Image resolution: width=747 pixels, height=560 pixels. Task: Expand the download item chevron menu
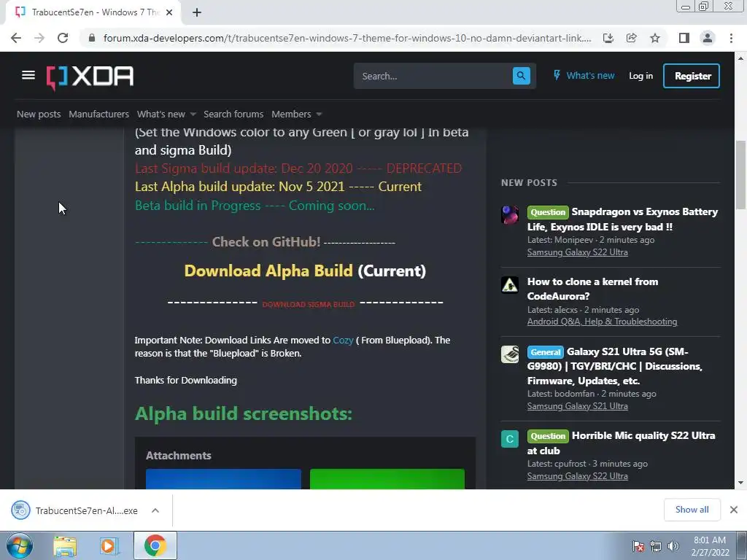[155, 510]
